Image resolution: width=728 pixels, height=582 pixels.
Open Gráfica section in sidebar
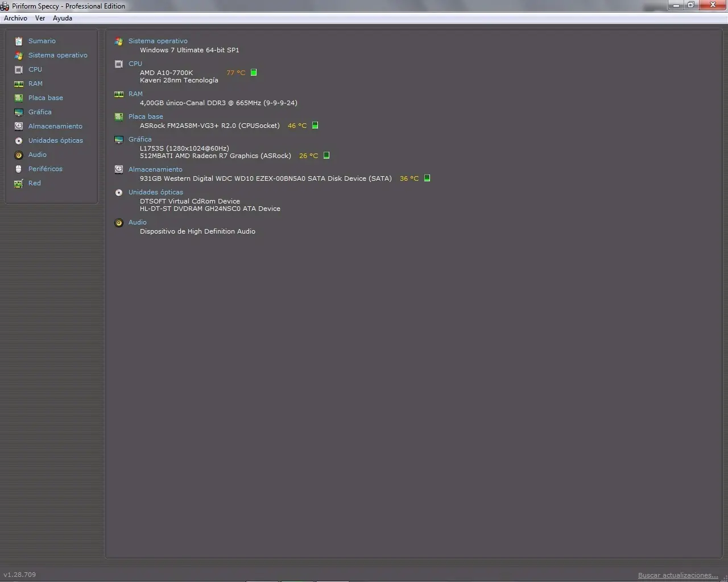40,112
